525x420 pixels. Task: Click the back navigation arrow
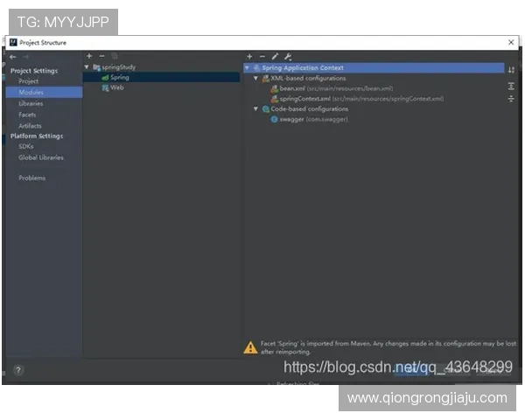(13, 56)
